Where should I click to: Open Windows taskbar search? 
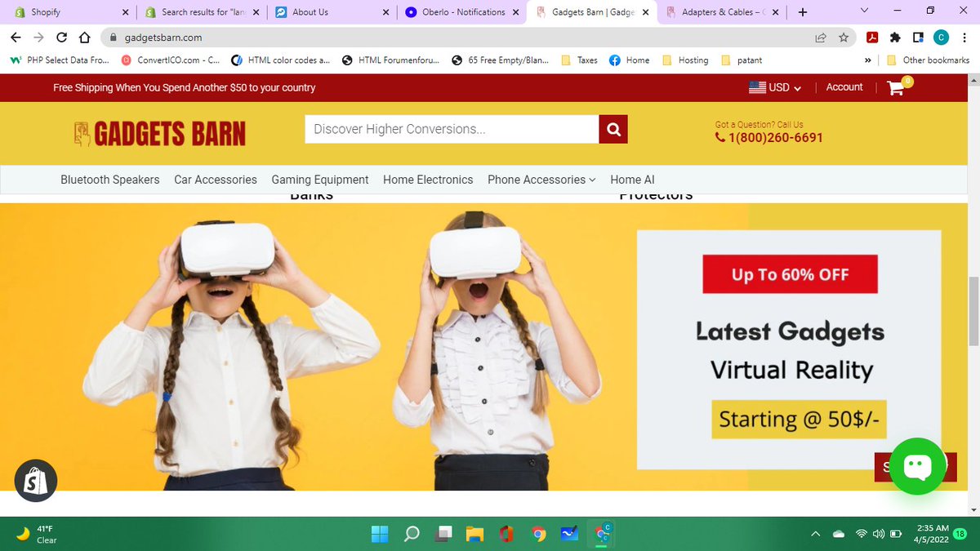pos(412,534)
